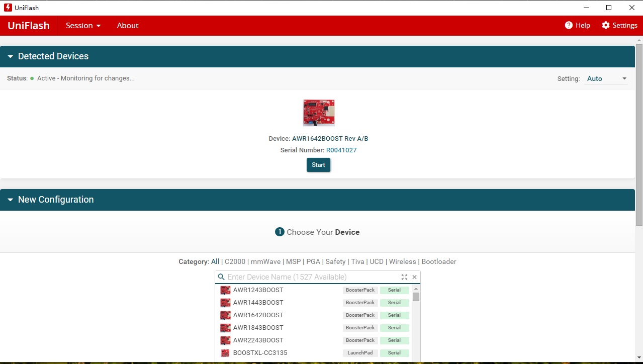This screenshot has width=643, height=364.
Task: Click the Help label text
Action: click(583, 25)
